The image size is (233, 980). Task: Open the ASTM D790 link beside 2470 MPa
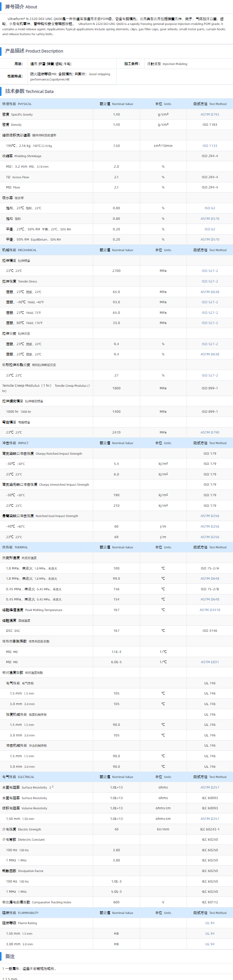tap(210, 432)
